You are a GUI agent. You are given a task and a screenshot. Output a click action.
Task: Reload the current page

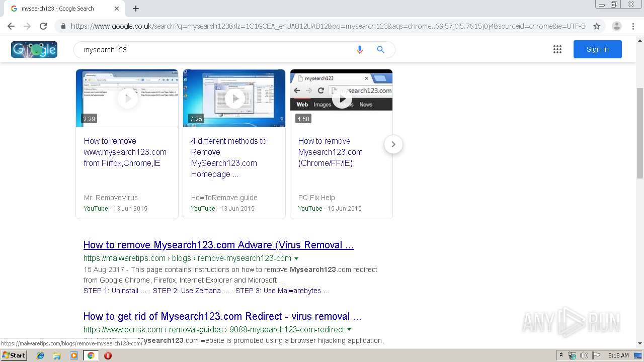click(x=43, y=26)
